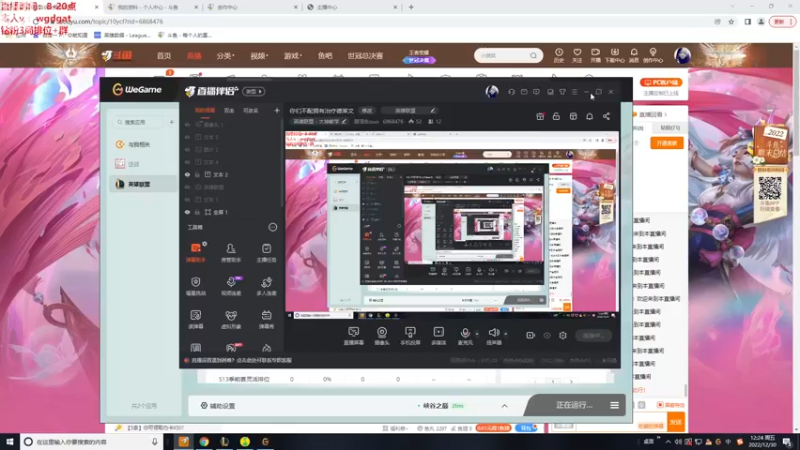Open 多人连麦 tool in the toolbox
The width and height of the screenshot is (800, 450).
(x=266, y=286)
